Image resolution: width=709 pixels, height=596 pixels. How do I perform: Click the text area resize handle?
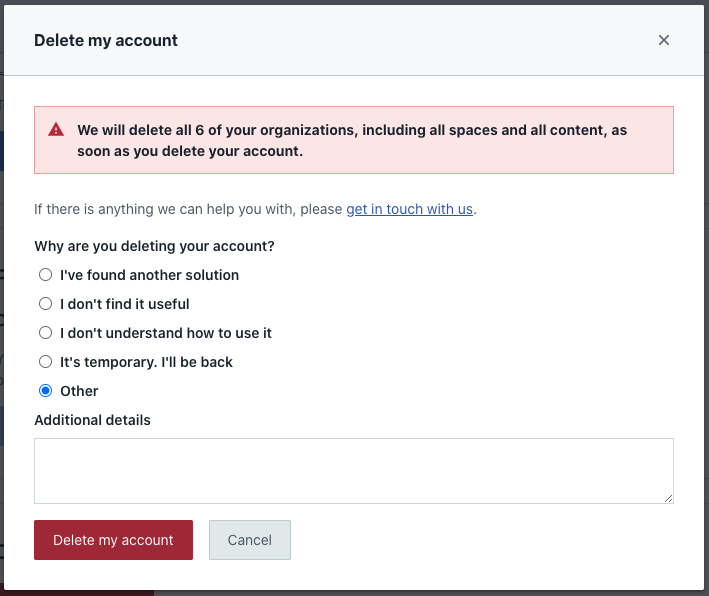point(667,497)
